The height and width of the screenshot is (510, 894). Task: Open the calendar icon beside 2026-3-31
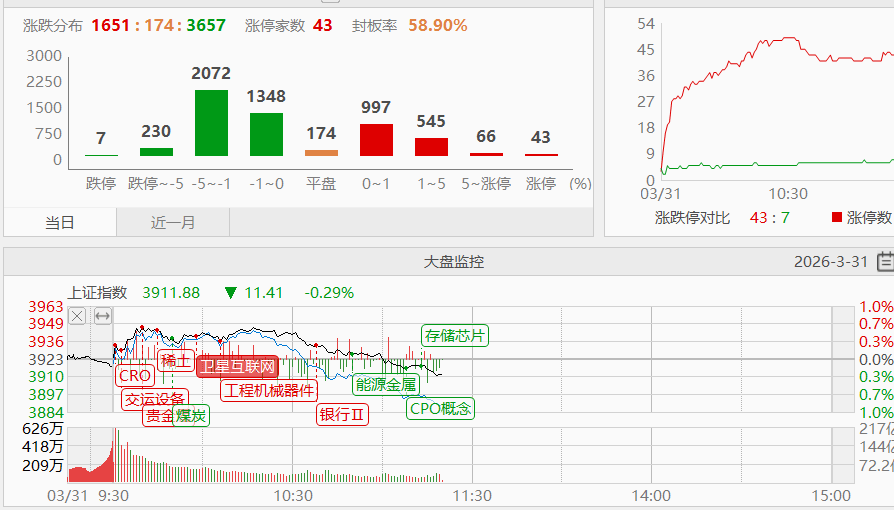click(x=884, y=262)
